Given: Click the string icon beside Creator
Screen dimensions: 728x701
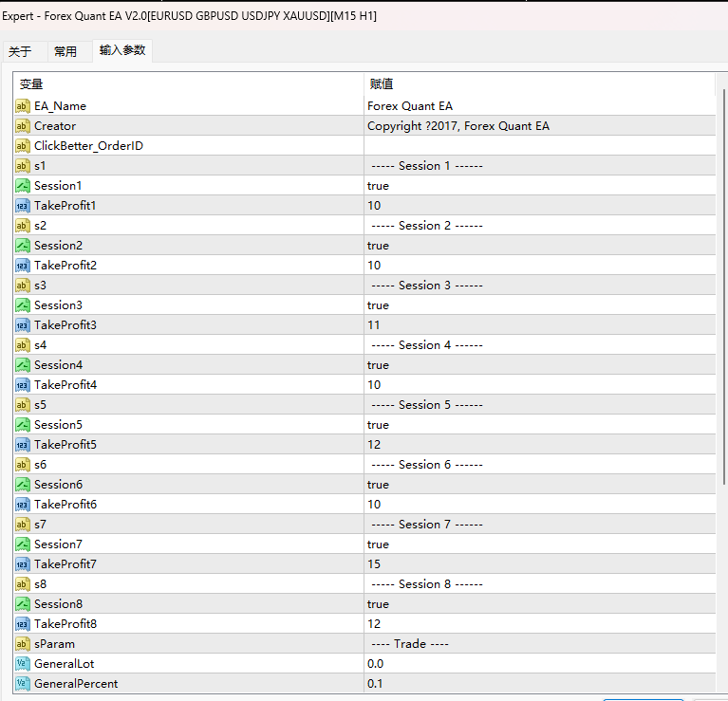Looking at the screenshot, I should [x=22, y=126].
